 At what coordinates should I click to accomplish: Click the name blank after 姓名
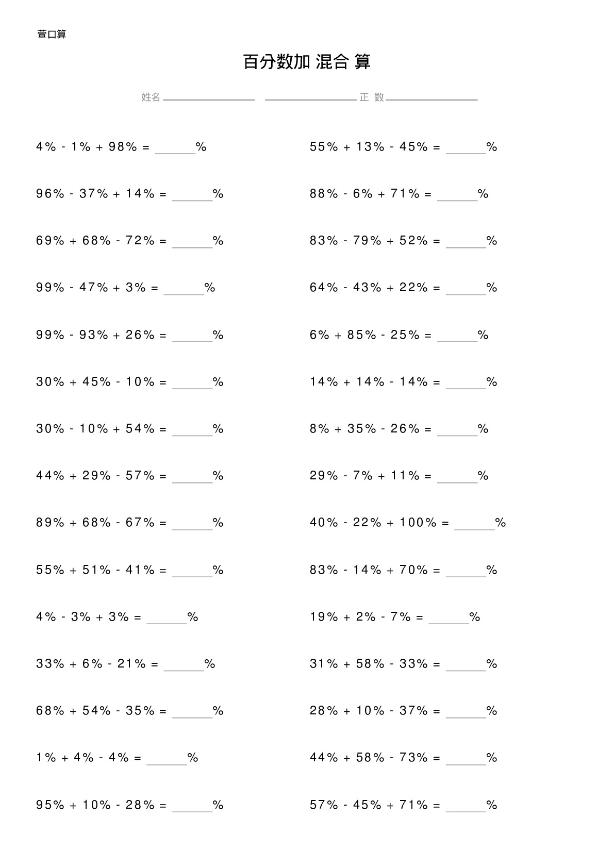209,99
